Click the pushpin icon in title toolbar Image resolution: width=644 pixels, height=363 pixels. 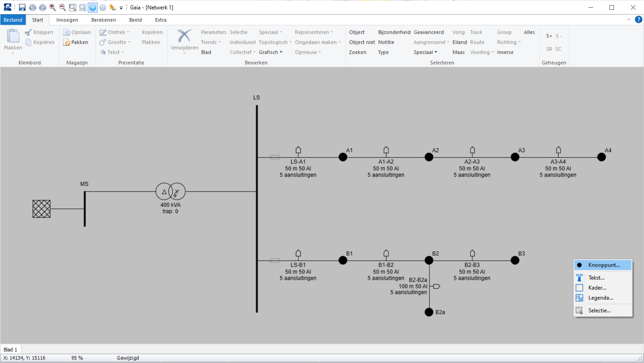point(113,7)
